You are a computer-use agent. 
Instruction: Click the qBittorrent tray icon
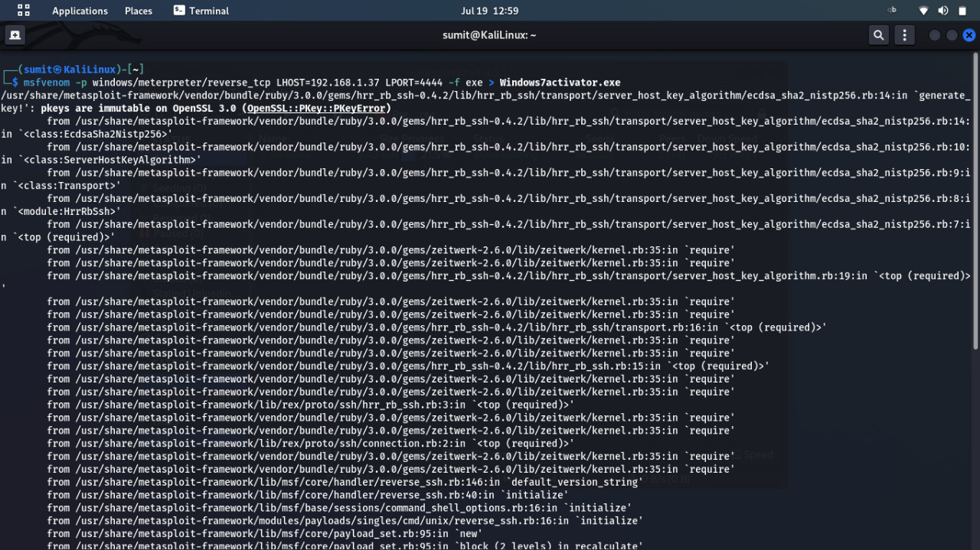click(892, 11)
